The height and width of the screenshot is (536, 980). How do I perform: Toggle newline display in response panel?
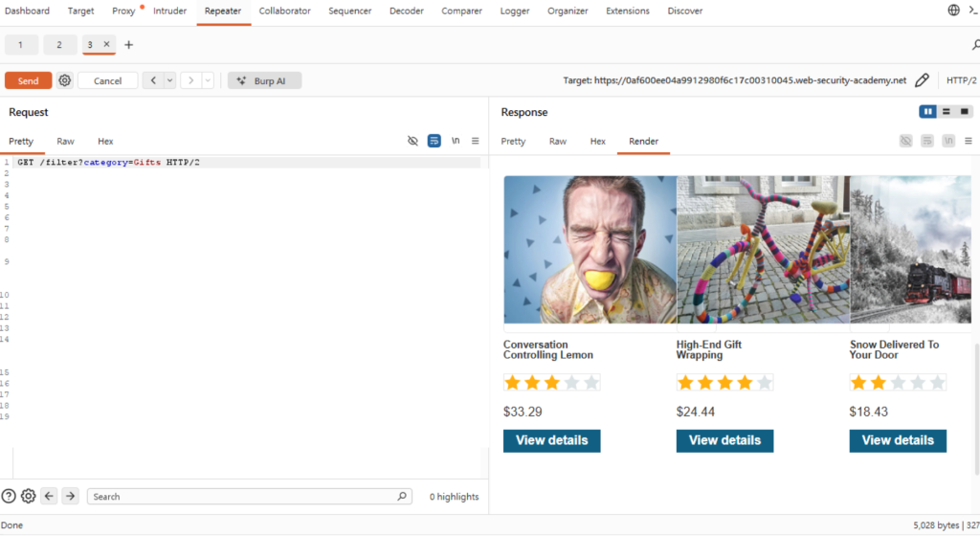pos(948,141)
